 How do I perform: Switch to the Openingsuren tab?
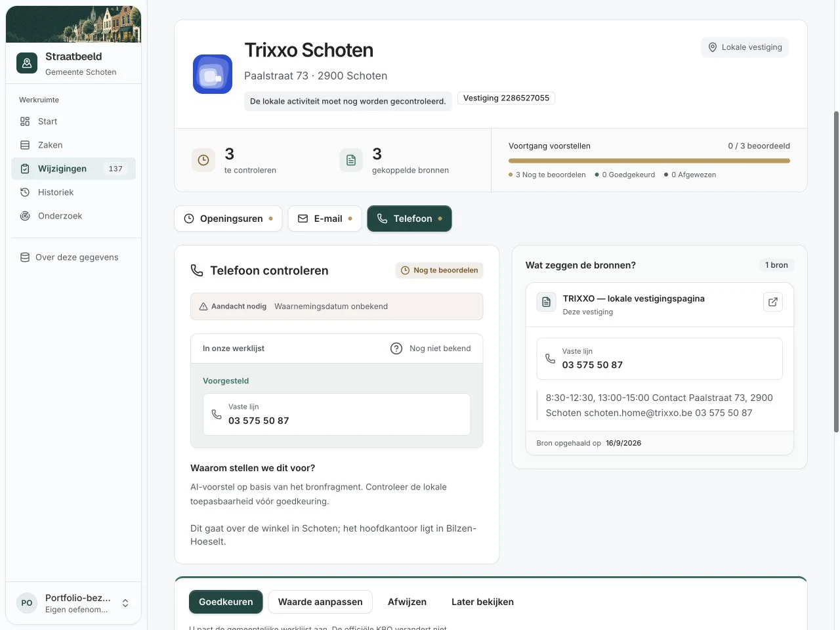coord(228,219)
